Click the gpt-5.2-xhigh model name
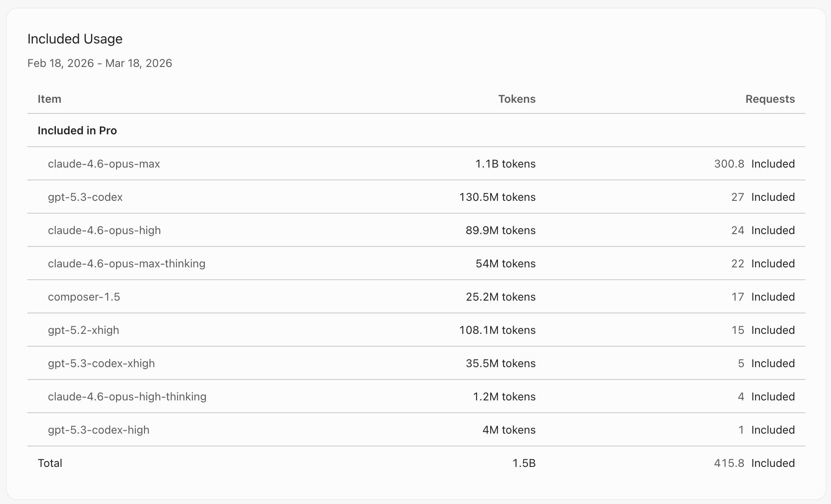 83,330
